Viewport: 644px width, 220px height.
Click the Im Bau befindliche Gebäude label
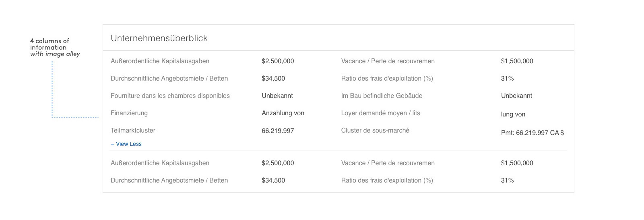pos(382,96)
